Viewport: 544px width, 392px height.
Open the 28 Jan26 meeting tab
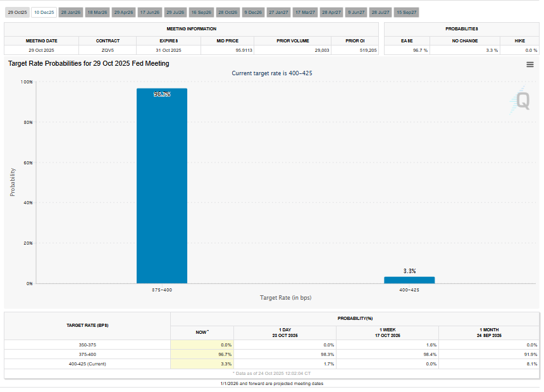[x=70, y=12]
